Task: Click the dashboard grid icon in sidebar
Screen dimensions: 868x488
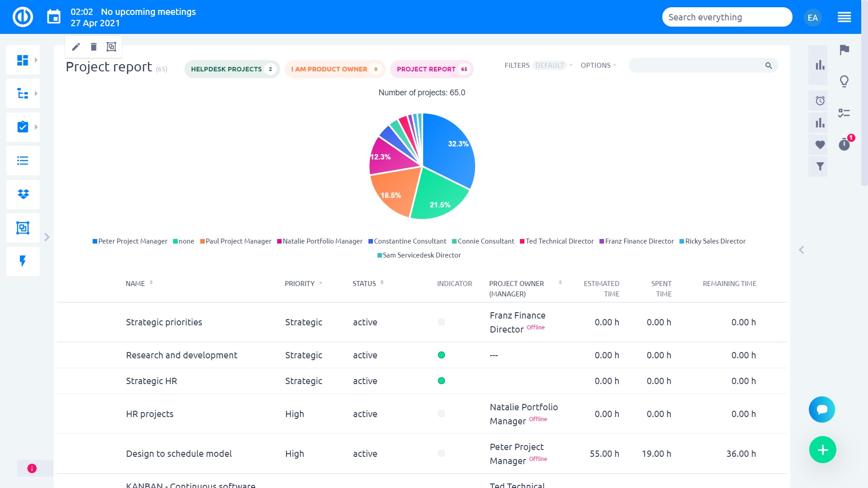Action: [x=23, y=60]
